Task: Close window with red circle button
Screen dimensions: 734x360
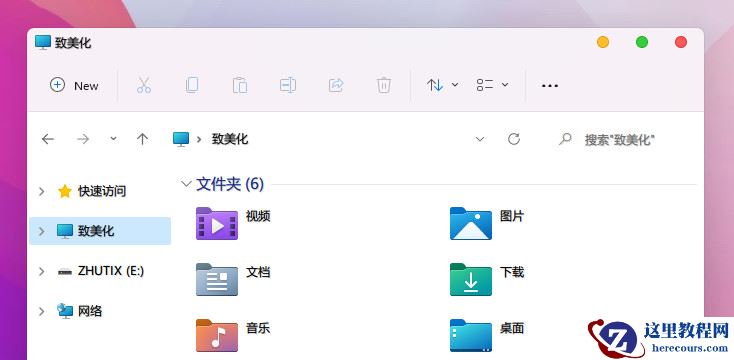Action: 681,42
